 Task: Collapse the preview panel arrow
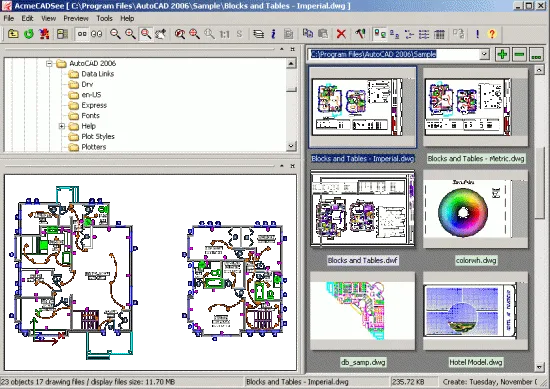point(282,166)
